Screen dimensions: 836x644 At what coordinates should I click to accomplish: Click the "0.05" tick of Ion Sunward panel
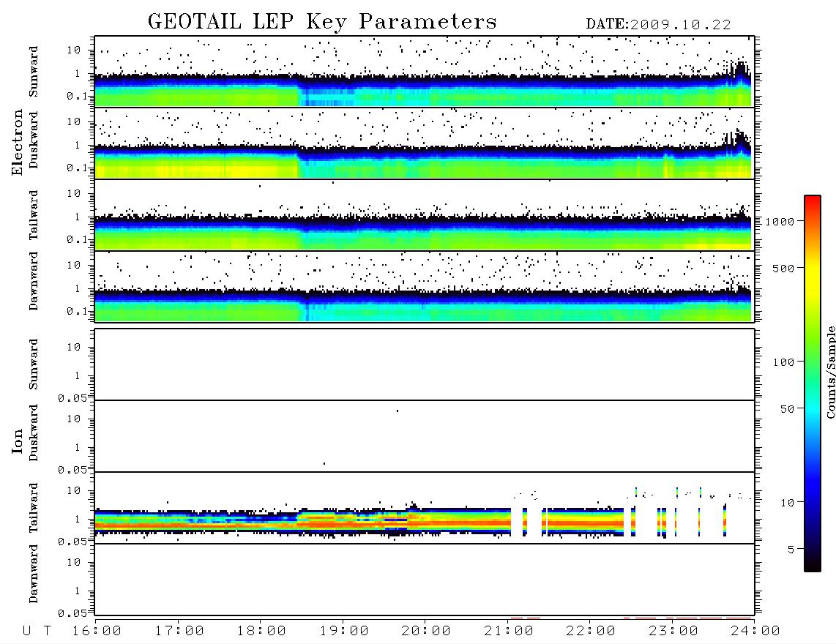point(72,398)
